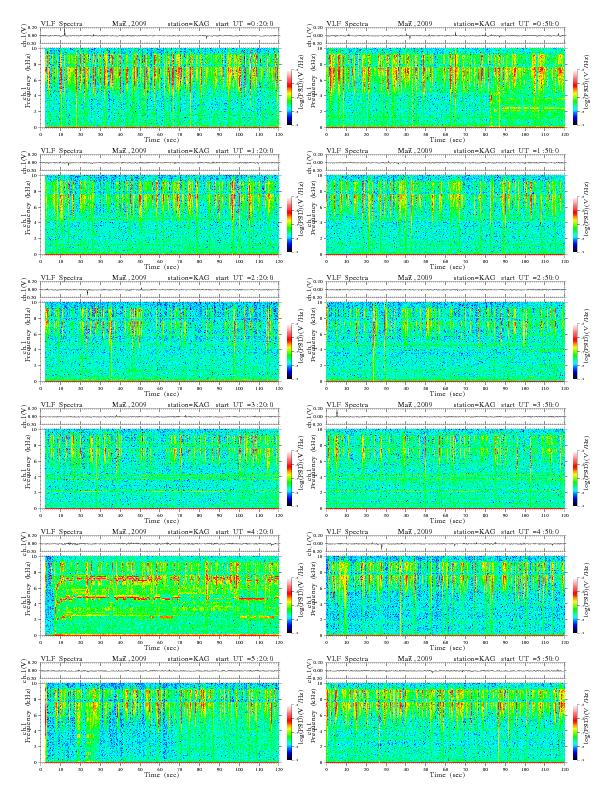Click the ch.1 waveform strip above the 2:20:0 spectrogram
The height and width of the screenshot is (792, 612).
pyautogui.click(x=160, y=290)
